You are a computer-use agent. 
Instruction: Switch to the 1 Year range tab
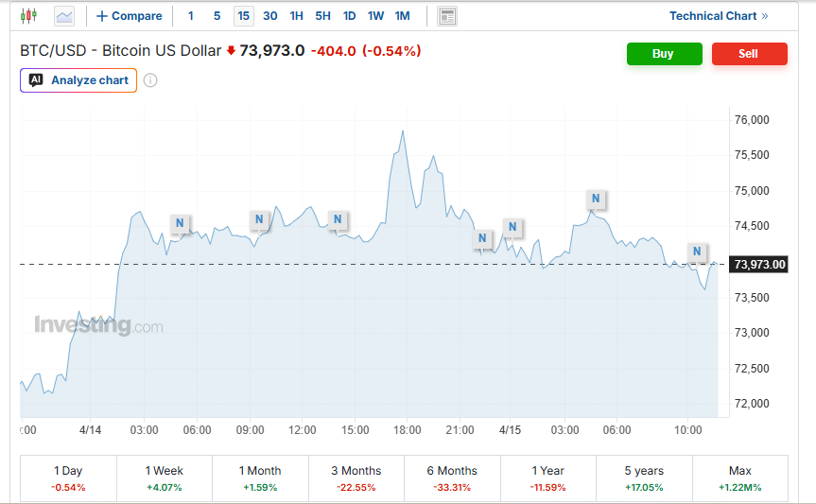coord(547,478)
